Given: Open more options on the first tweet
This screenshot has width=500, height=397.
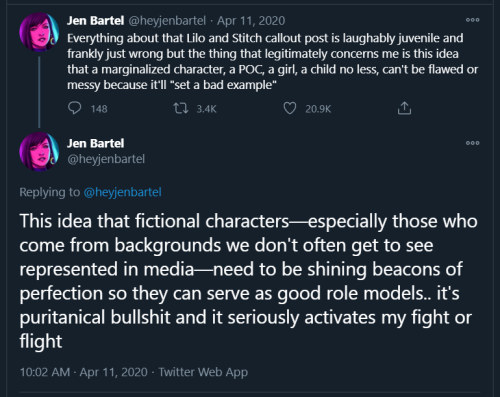Looking at the screenshot, I should [473, 20].
